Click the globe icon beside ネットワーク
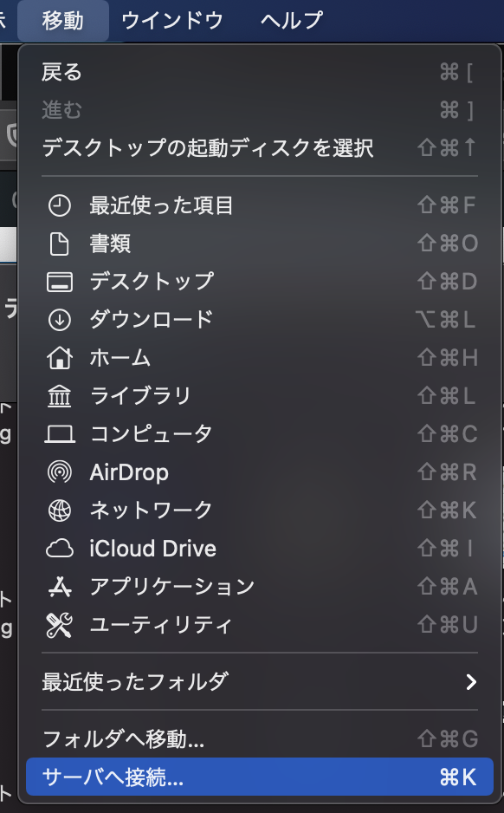The image size is (504, 813). coord(60,511)
